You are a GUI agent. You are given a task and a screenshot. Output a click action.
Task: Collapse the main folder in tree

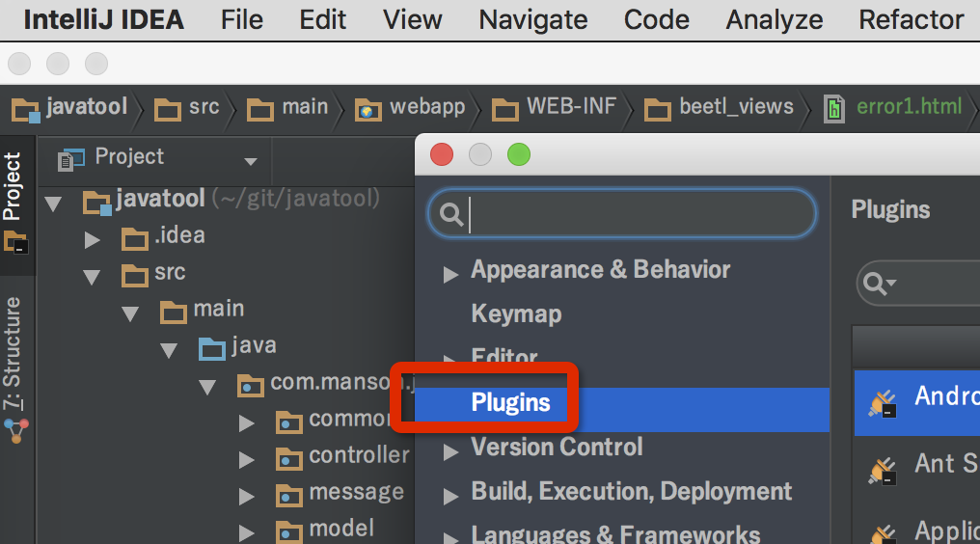[x=130, y=313]
